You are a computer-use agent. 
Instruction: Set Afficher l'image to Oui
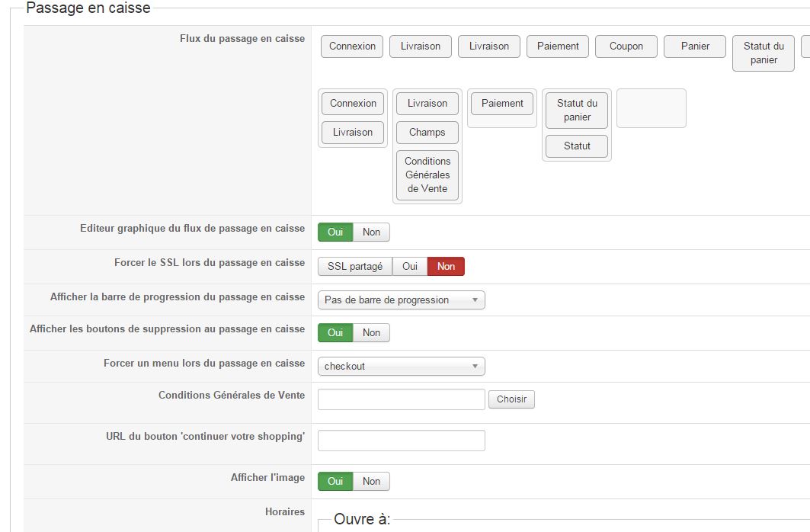coord(335,482)
